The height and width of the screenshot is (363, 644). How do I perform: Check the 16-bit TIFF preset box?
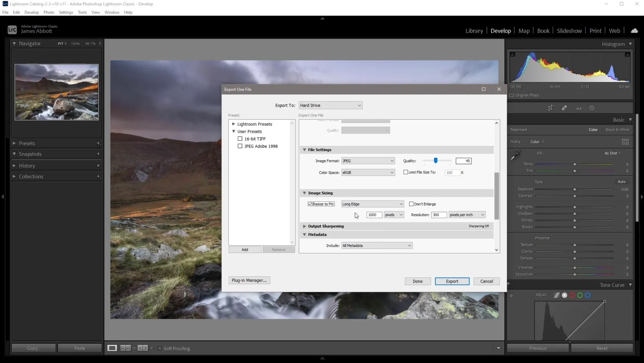(240, 139)
